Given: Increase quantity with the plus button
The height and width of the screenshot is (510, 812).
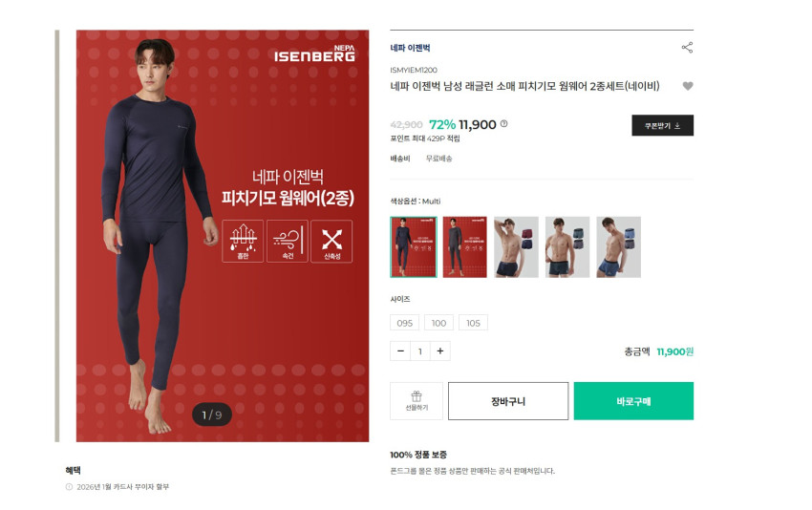Looking at the screenshot, I should click(x=440, y=351).
